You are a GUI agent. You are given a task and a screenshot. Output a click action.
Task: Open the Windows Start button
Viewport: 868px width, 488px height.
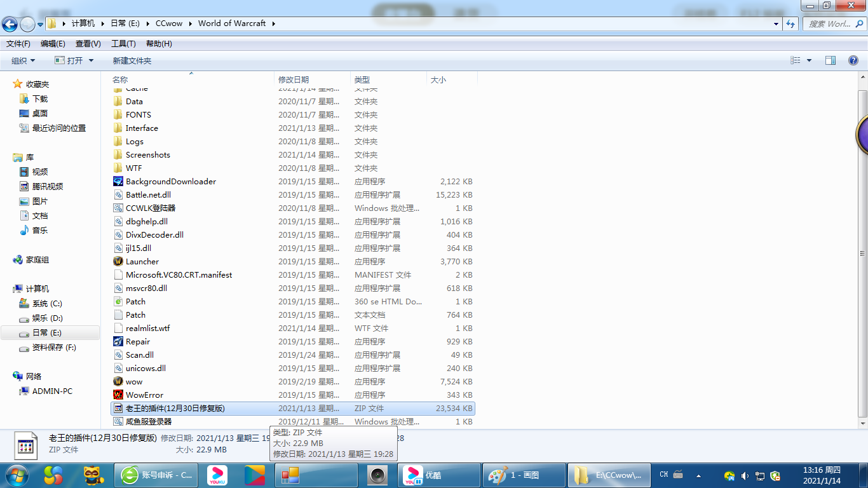coord(16,475)
